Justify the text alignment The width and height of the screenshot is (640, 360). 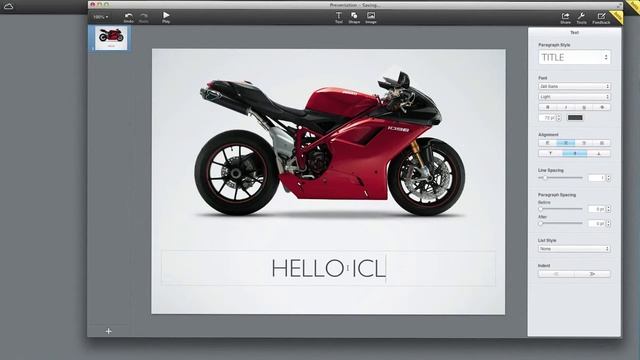pyautogui.click(x=602, y=143)
